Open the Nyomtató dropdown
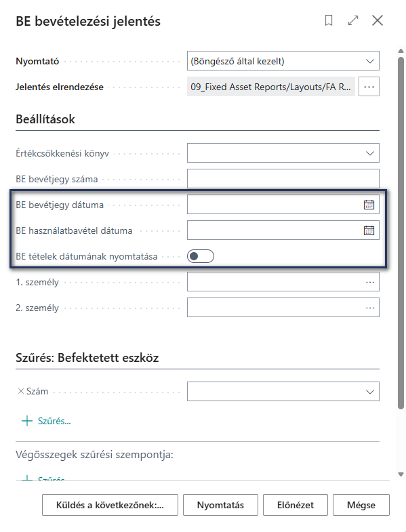406x532 pixels. click(x=283, y=61)
